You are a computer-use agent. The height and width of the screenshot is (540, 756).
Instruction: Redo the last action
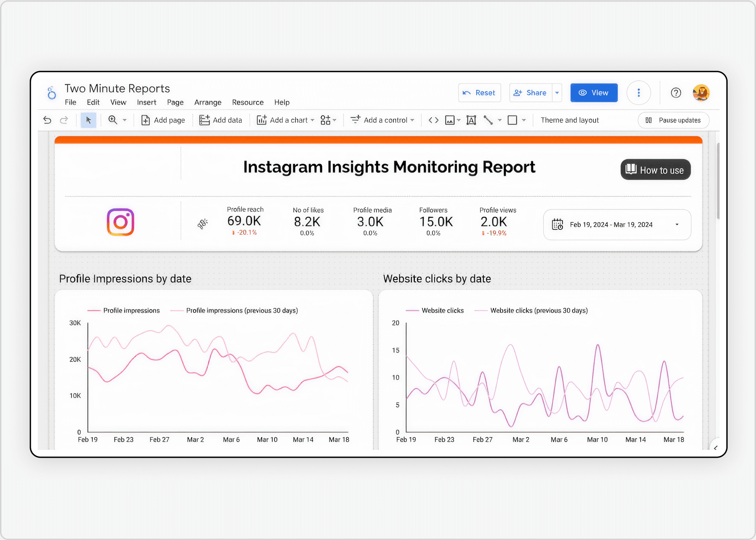(x=64, y=120)
